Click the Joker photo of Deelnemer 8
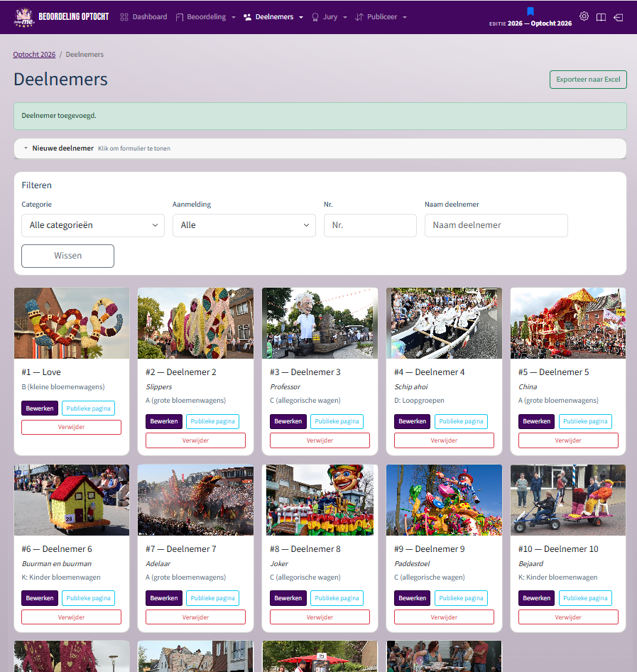Viewport: 637px width, 672px height. click(x=320, y=500)
